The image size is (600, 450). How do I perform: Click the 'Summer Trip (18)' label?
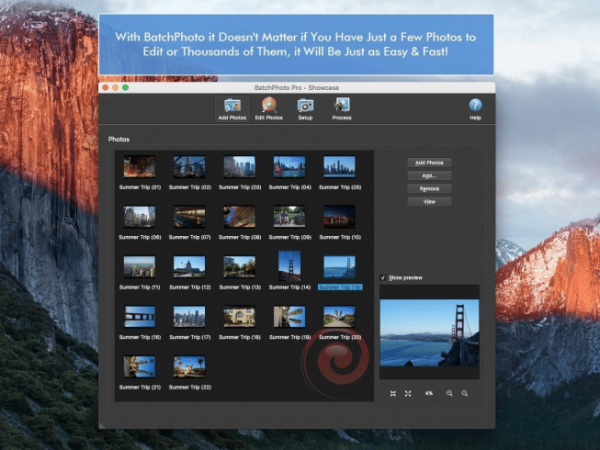240,337
